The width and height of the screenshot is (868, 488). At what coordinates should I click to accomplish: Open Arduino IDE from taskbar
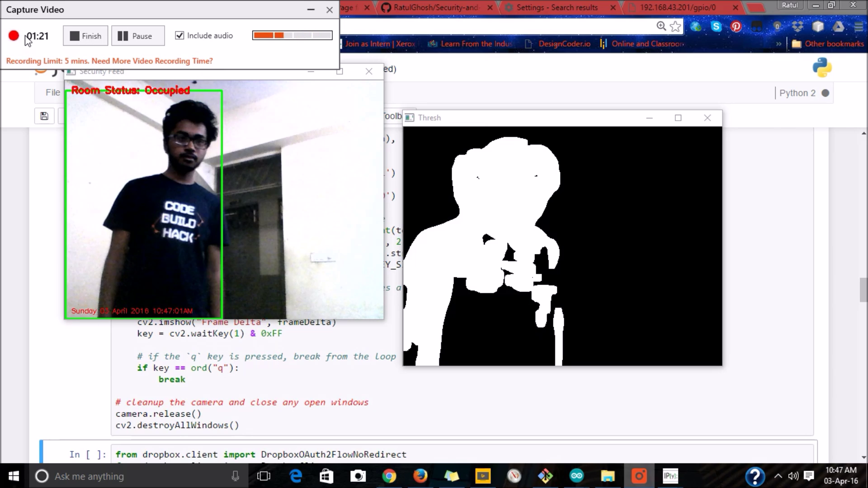(576, 476)
